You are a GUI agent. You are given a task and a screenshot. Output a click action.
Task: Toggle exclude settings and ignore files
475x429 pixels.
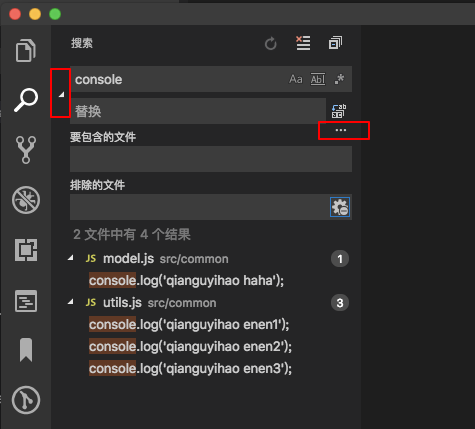[340, 207]
